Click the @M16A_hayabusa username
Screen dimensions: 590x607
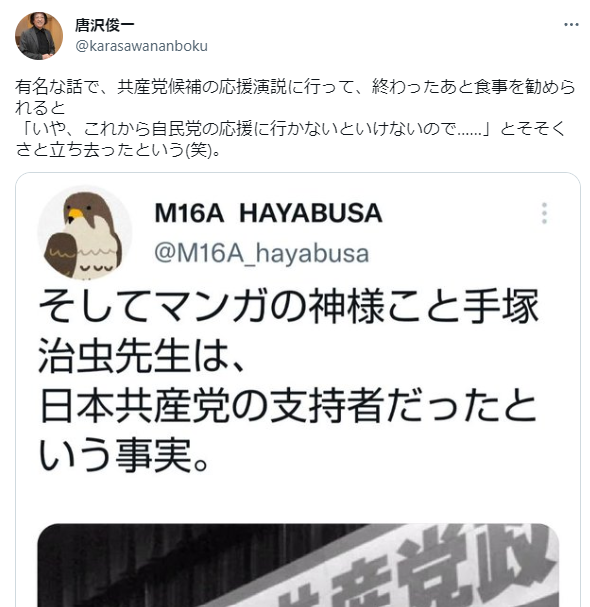click(261, 253)
